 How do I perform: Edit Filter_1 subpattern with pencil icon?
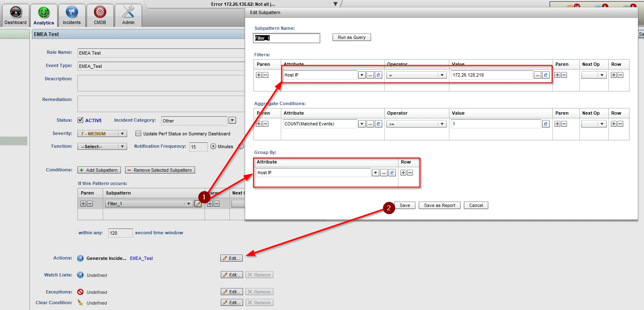[x=198, y=204]
